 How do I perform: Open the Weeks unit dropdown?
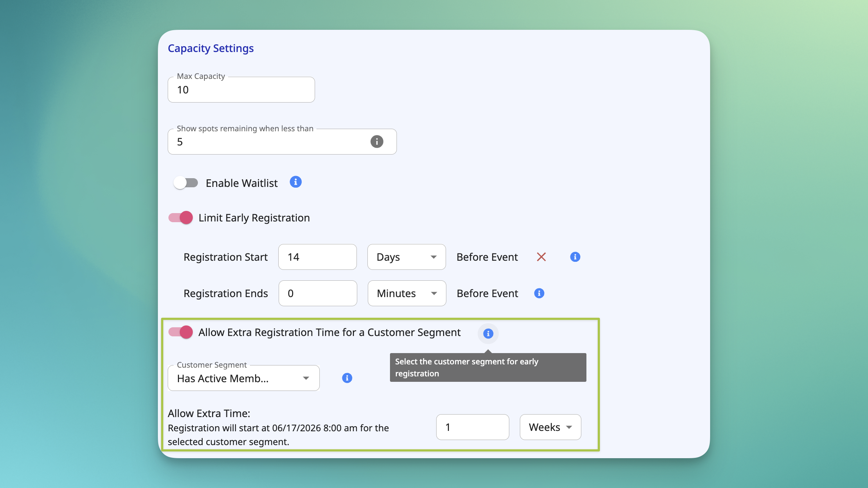tap(550, 427)
